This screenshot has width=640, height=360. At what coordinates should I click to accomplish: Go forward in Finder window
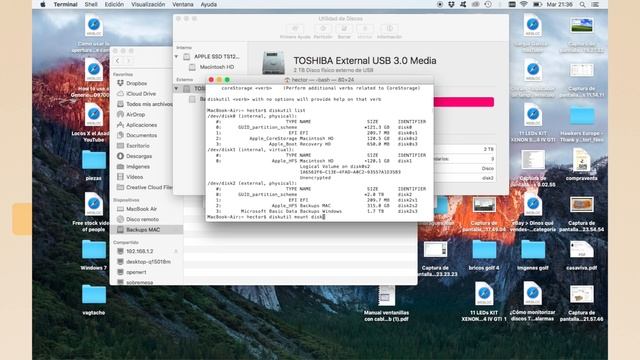(128, 61)
